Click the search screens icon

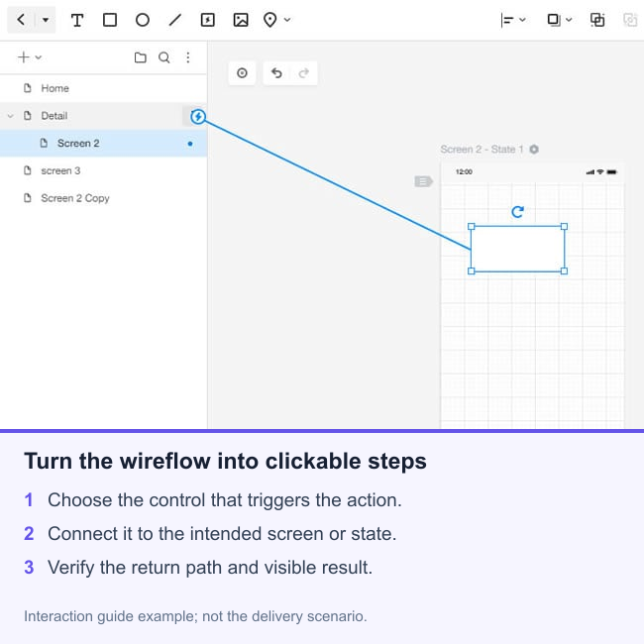tap(164, 57)
